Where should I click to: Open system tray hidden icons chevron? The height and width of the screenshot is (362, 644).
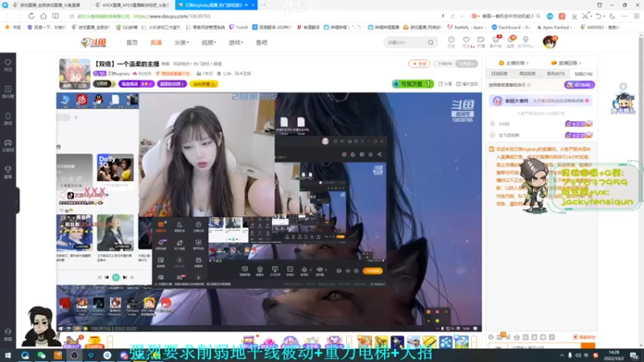(x=561, y=356)
